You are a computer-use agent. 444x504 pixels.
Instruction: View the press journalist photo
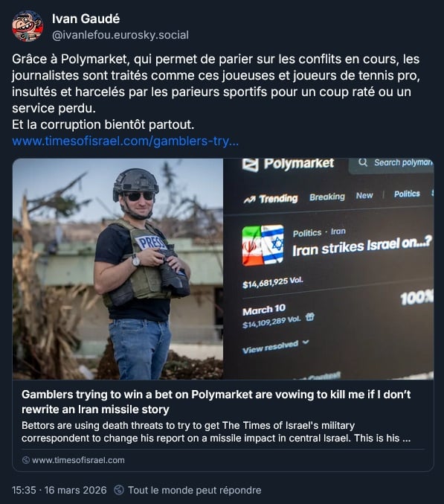(118, 269)
